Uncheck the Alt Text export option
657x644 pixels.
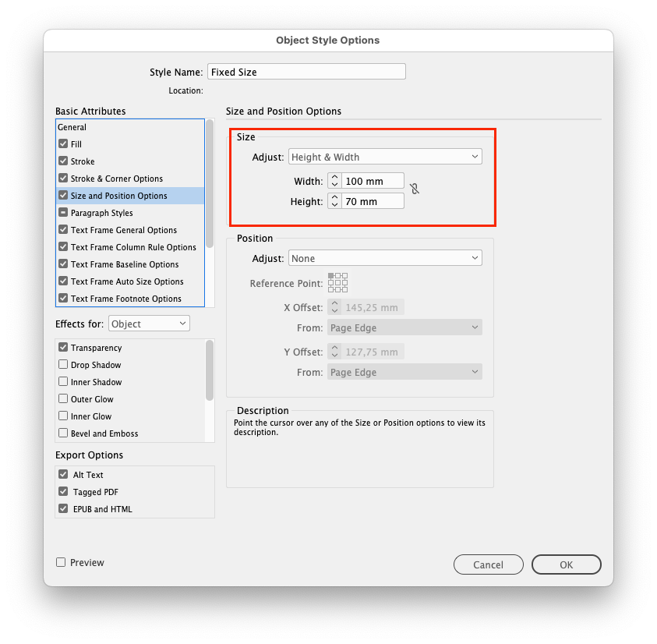63,475
